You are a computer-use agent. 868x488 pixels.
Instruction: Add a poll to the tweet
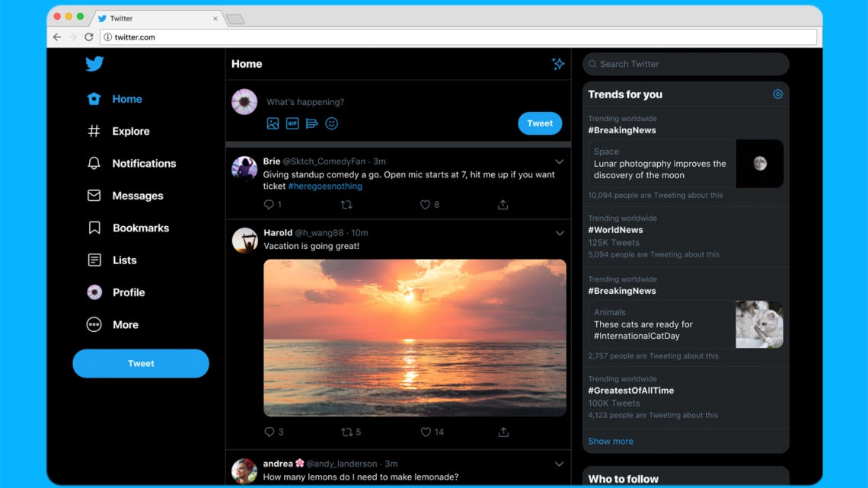311,123
